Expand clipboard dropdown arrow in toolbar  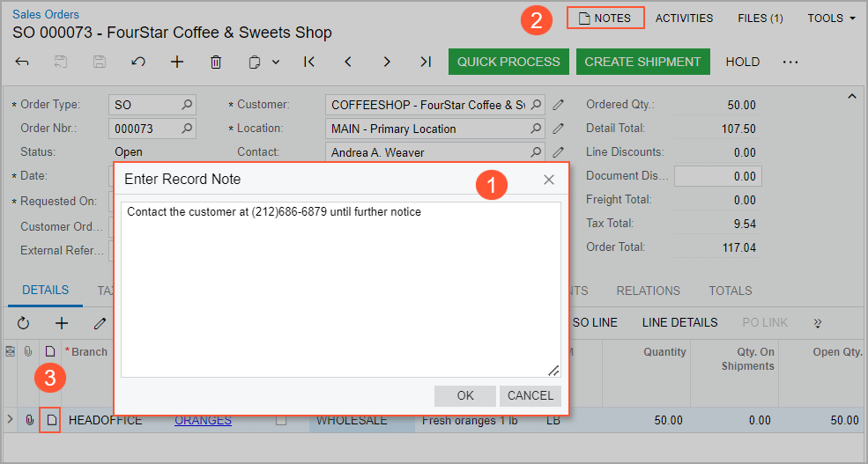point(276,62)
